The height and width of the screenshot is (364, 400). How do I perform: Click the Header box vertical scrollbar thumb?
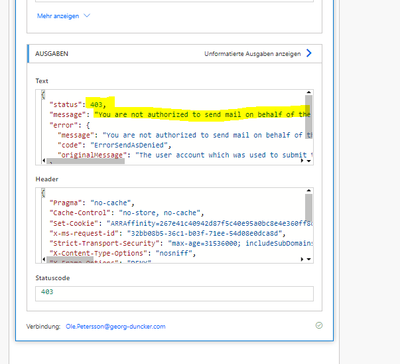pyautogui.click(x=309, y=207)
